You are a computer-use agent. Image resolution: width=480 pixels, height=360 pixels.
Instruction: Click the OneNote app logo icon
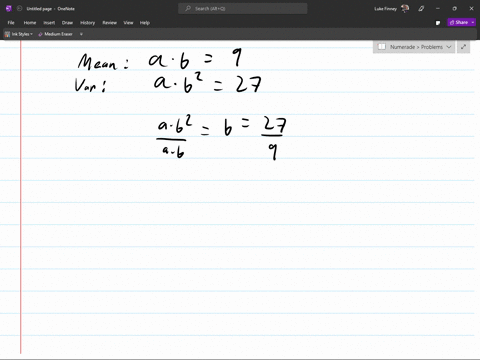[9, 9]
